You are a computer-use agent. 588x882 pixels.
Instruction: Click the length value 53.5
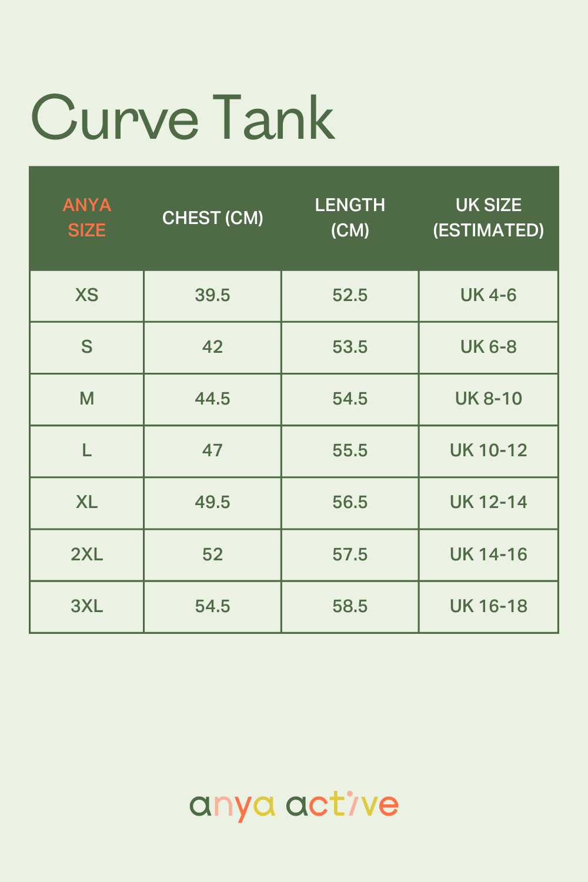pyautogui.click(x=350, y=347)
